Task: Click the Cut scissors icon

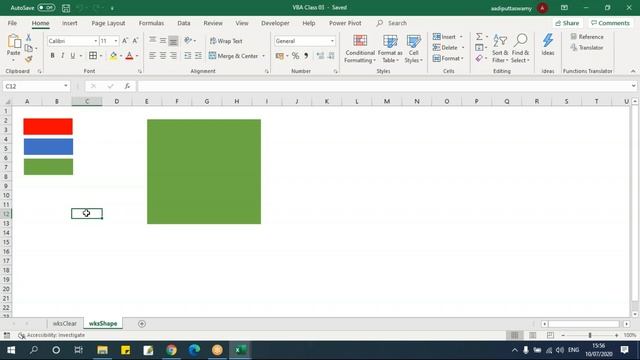Action: (x=29, y=38)
